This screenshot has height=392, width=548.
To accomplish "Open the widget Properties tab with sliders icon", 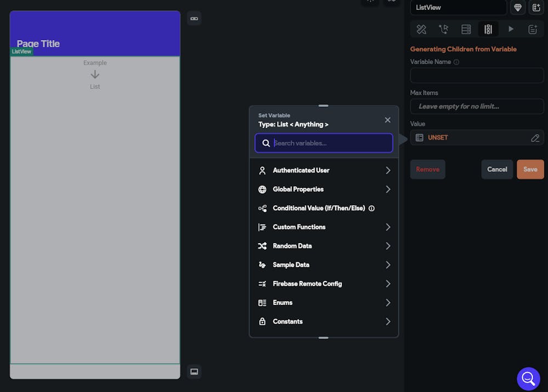I will click(488, 29).
